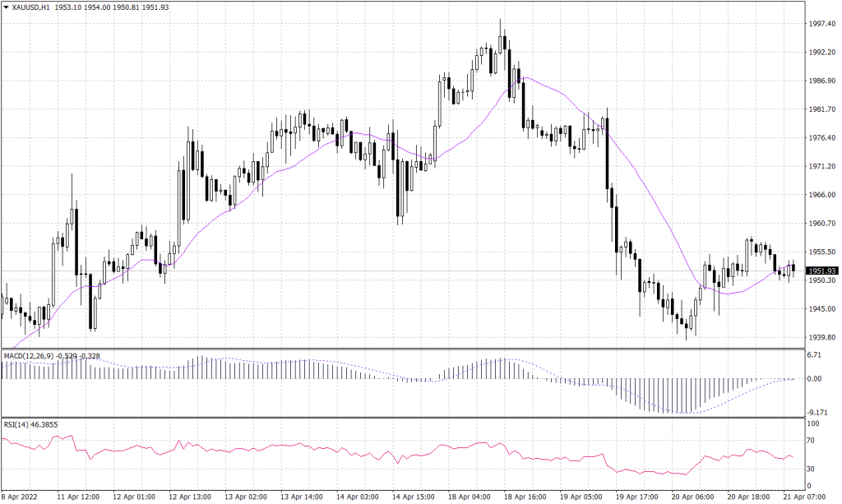Click the 1939.80 price axis label
Screen dimensions: 842x504
tap(822, 337)
